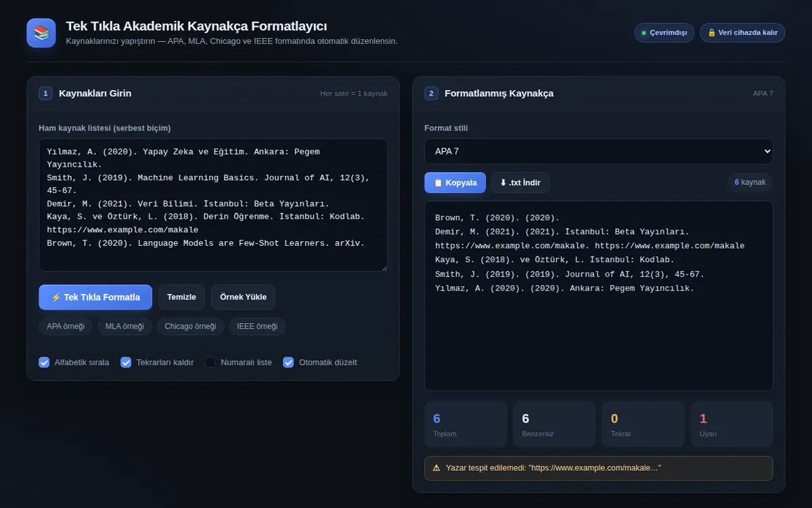Click inside the raw source list textarea

point(213,205)
